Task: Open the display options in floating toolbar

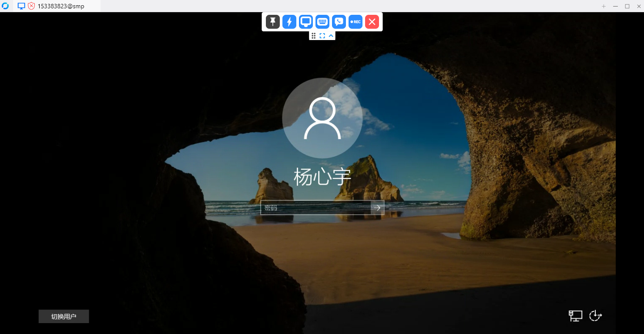Action: [306, 22]
